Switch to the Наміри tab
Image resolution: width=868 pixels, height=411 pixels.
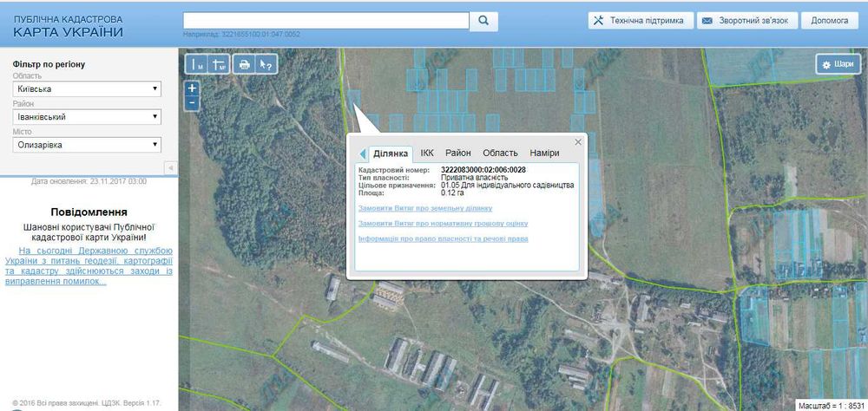pos(544,153)
